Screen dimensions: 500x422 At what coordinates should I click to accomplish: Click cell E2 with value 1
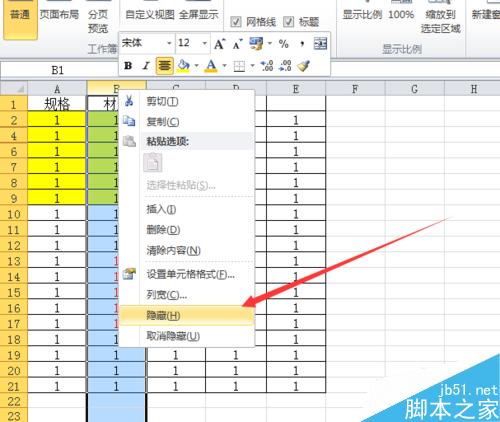pos(296,120)
